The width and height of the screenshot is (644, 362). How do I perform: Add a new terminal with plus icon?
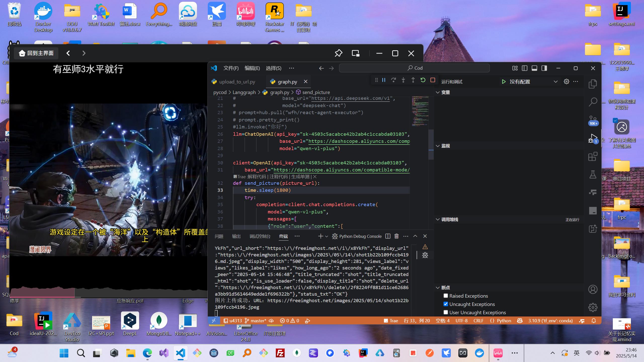coord(320,236)
